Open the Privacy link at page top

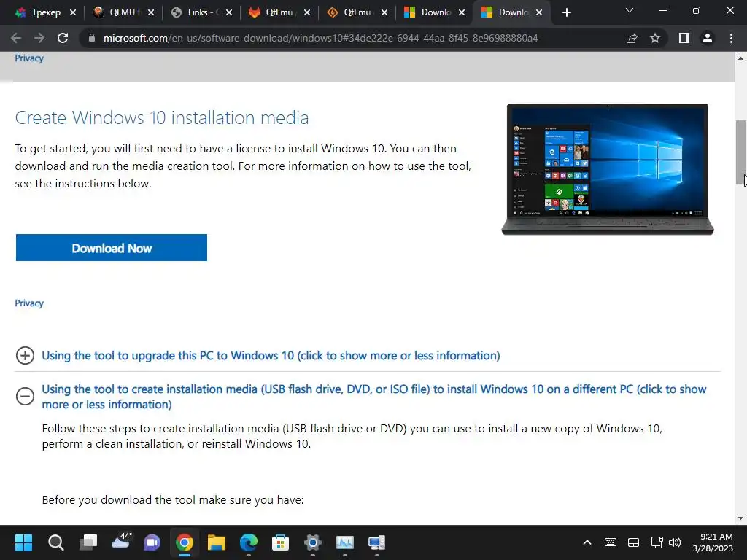(29, 58)
